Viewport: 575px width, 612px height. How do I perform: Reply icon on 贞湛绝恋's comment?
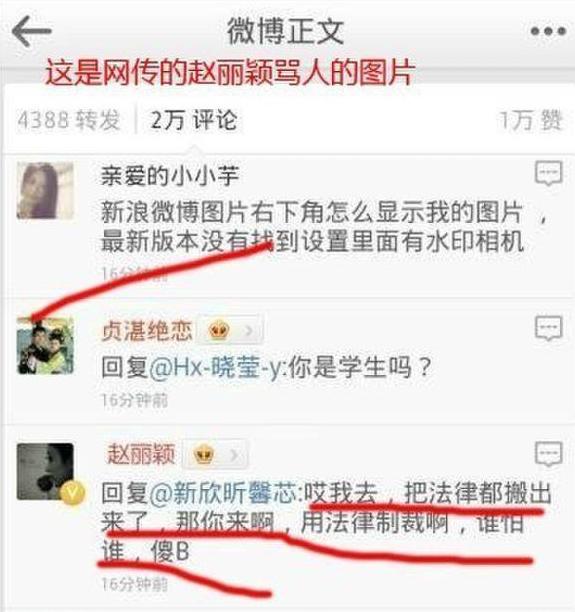(548, 328)
